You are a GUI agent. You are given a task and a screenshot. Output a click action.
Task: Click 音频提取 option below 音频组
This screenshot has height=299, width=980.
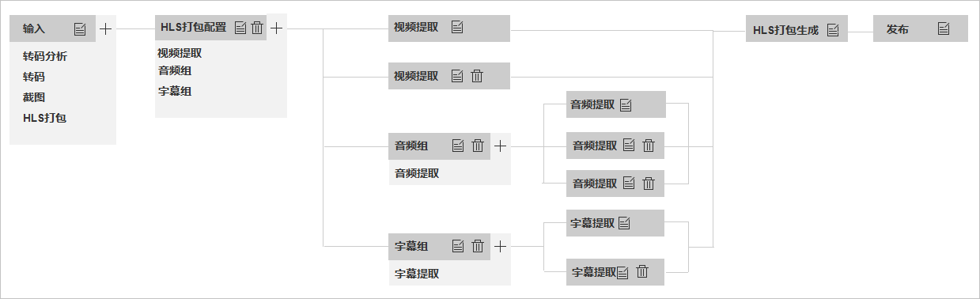(417, 173)
